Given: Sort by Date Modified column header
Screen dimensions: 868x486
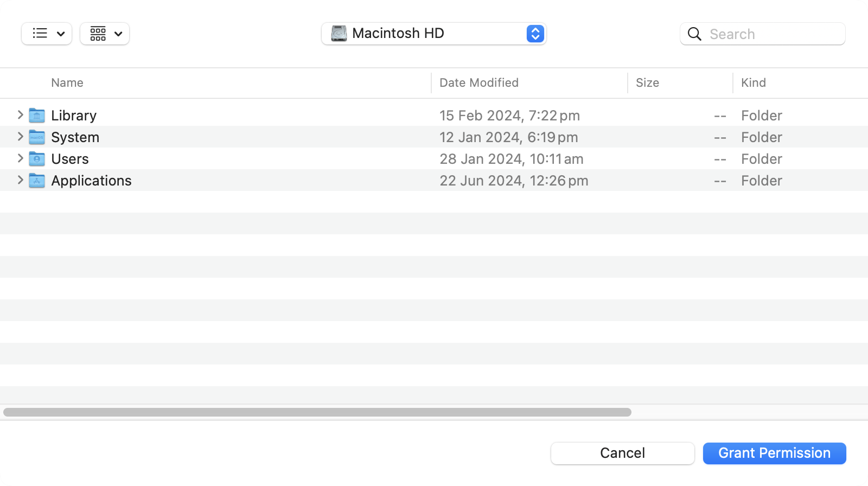Looking at the screenshot, I should [478, 83].
